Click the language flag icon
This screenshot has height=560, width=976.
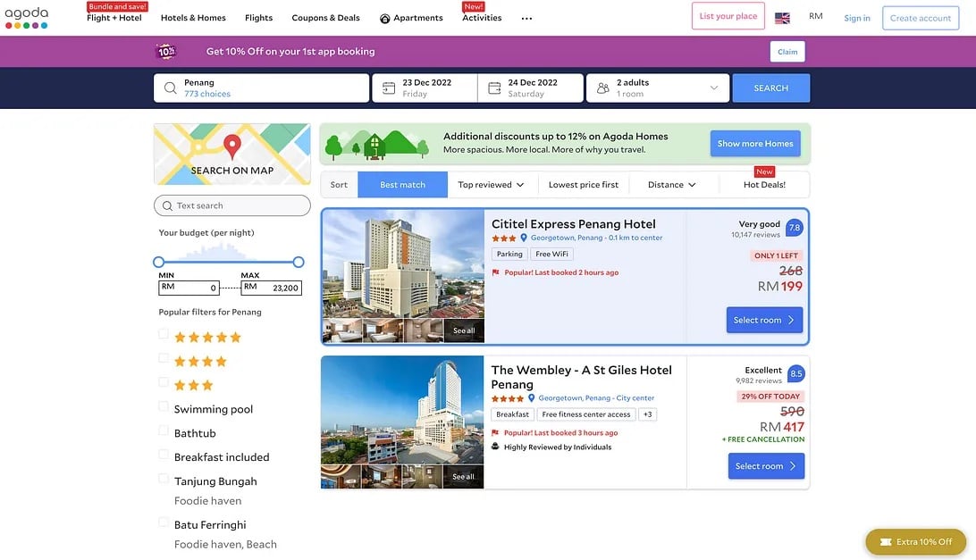(x=782, y=18)
